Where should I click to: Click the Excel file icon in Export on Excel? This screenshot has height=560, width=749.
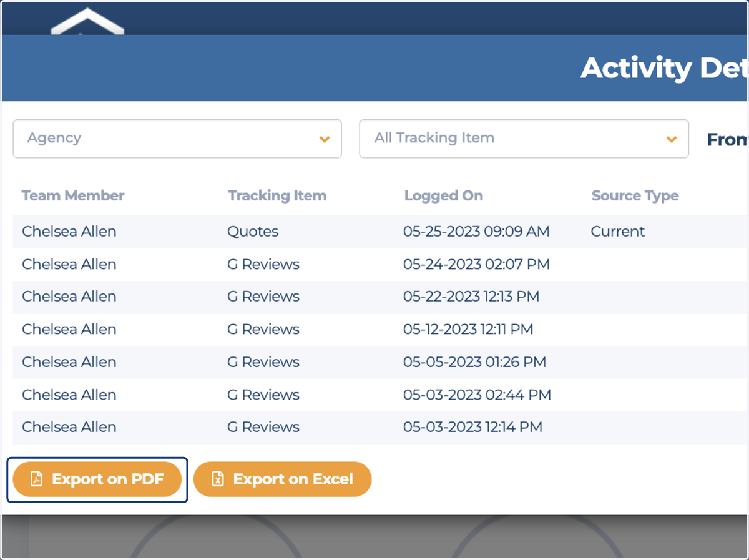click(218, 479)
